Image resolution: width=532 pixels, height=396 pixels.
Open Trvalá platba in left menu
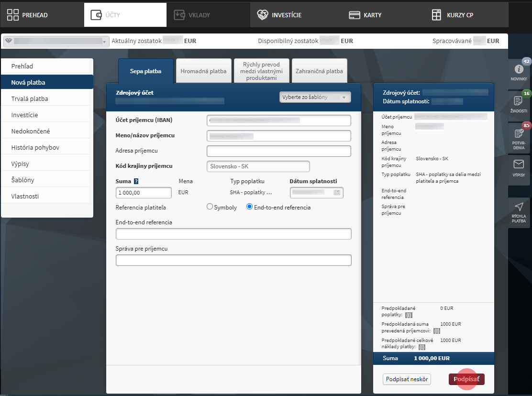click(x=30, y=99)
